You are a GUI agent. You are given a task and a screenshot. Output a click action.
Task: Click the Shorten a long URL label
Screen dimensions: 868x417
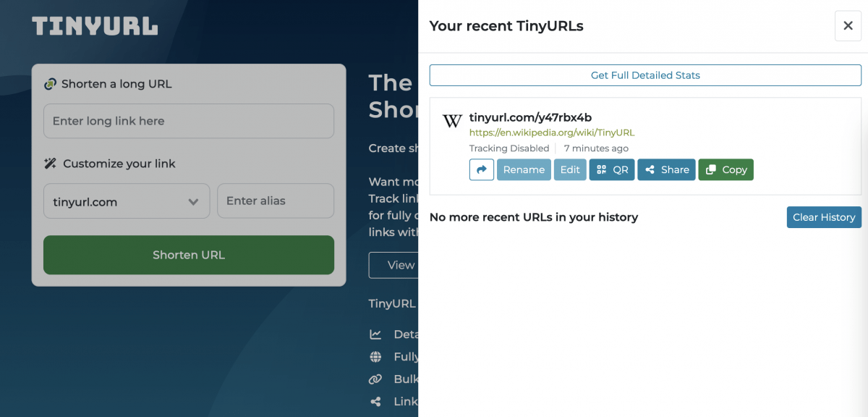[x=116, y=84]
